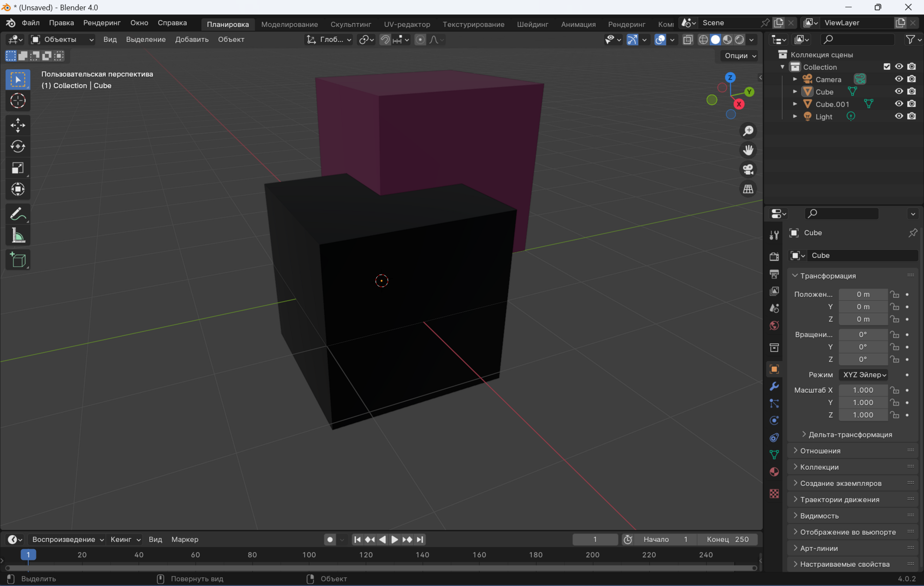Viewport: 924px width, 586px height.
Task: Hide Light in viewport via eye icon
Action: click(898, 116)
